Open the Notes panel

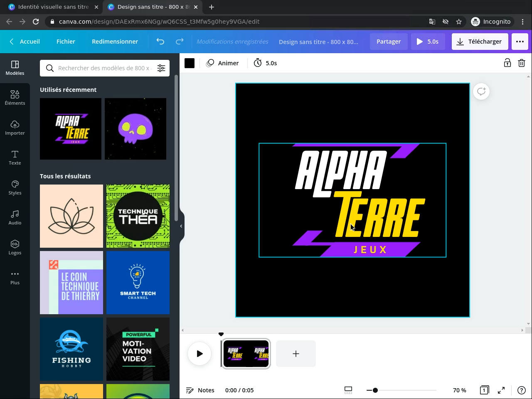click(x=200, y=390)
